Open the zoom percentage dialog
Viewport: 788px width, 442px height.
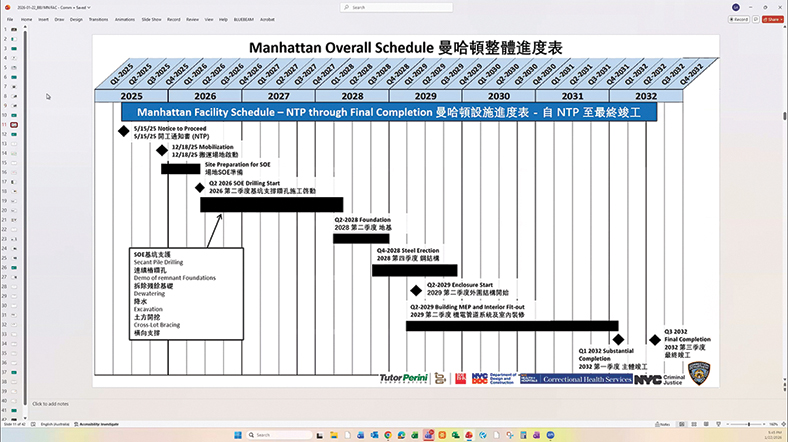(772, 424)
